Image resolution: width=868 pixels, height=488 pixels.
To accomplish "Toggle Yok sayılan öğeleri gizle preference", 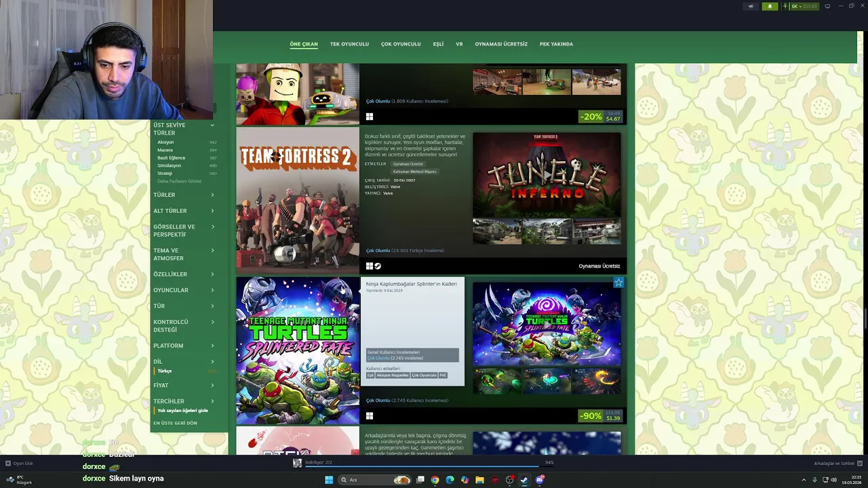I will pos(182,411).
